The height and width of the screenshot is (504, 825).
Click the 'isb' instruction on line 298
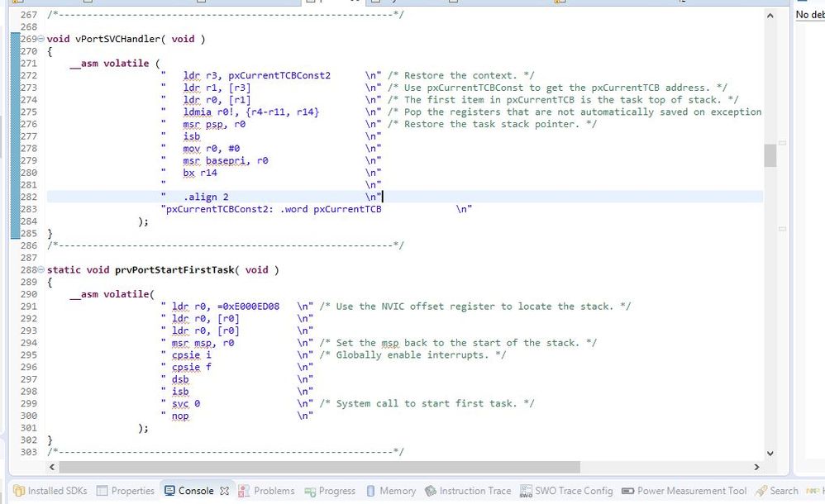(x=180, y=391)
